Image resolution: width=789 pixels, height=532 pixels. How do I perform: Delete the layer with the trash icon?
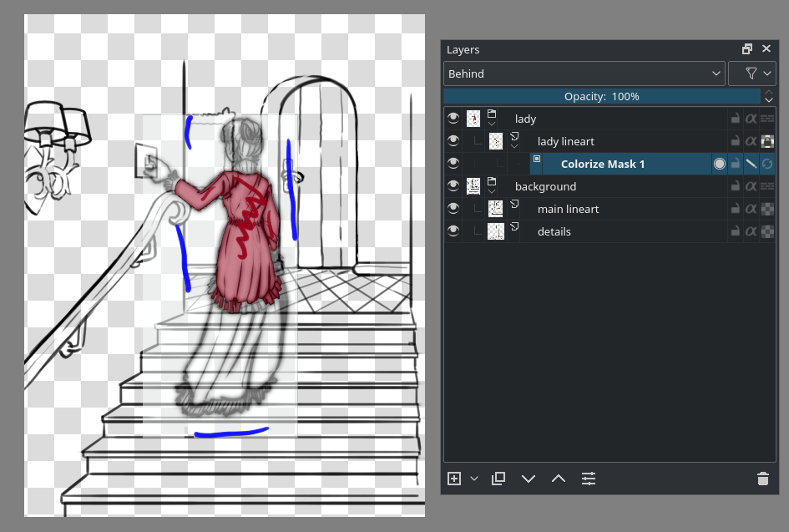pos(763,479)
